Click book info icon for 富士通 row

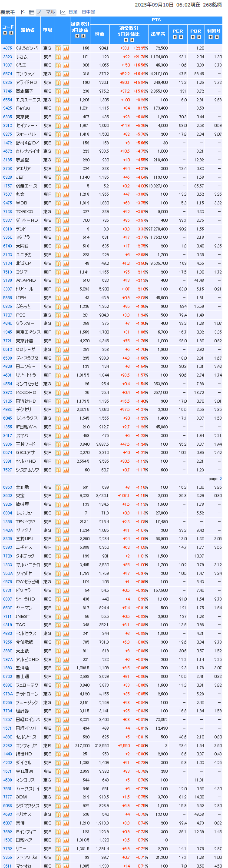coord(58,677)
